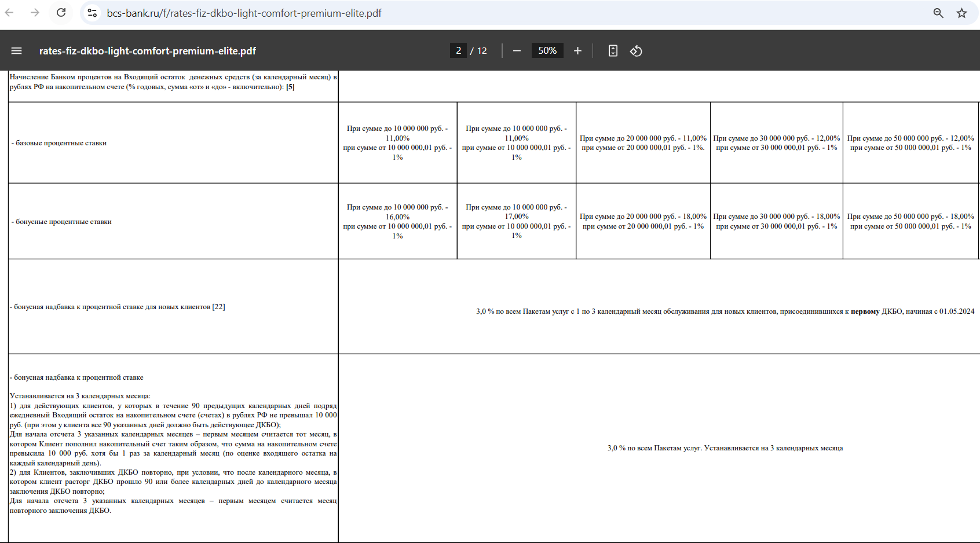980x543 pixels.
Task: Open the browser zoom magnifier icon
Action: click(938, 13)
